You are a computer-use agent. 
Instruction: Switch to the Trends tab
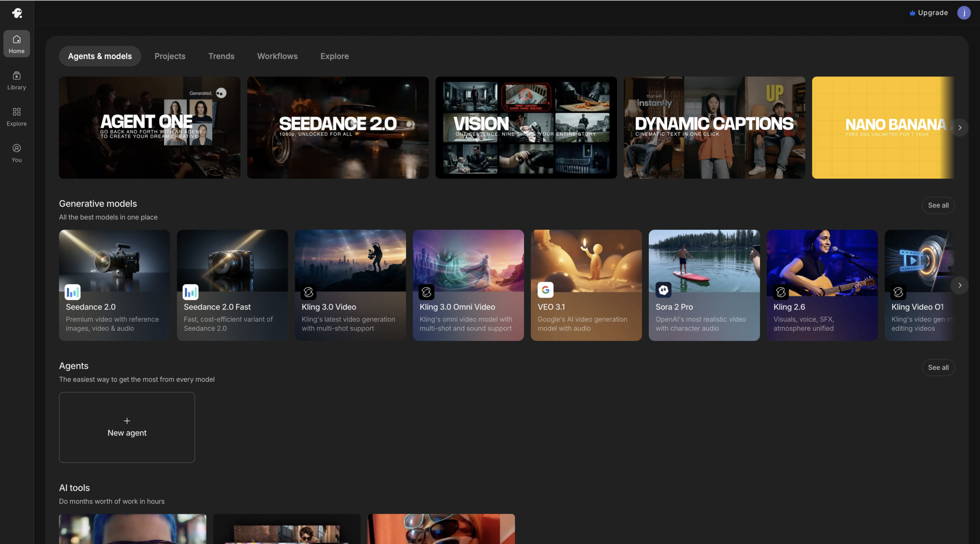click(x=221, y=56)
